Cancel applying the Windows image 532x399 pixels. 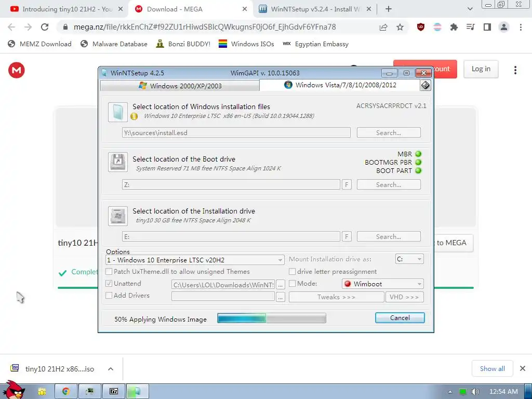coord(400,317)
